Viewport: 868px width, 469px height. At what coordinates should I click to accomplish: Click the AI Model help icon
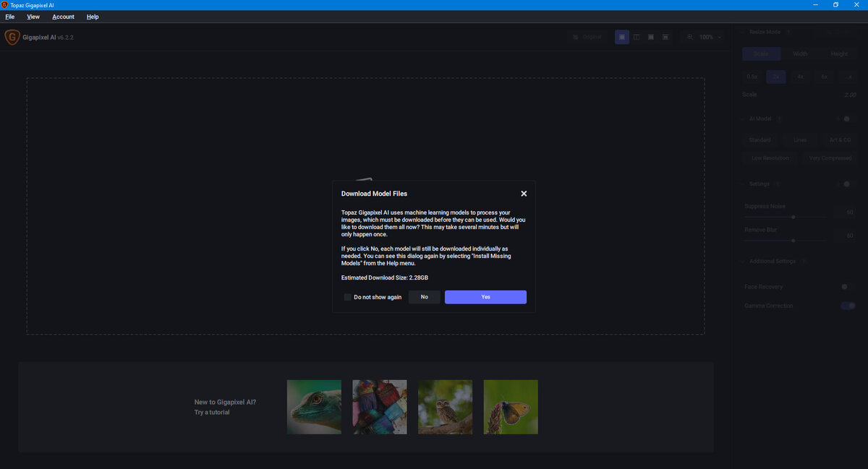coord(779,119)
